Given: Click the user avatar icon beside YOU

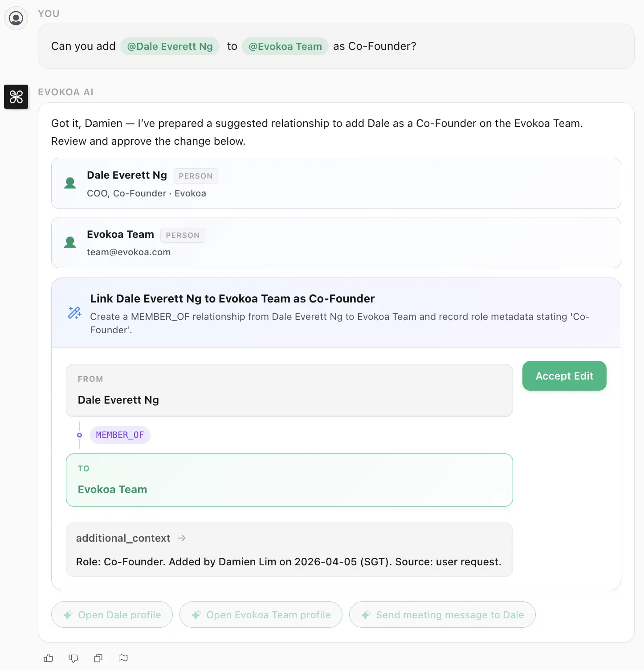Looking at the screenshot, I should coord(16,18).
